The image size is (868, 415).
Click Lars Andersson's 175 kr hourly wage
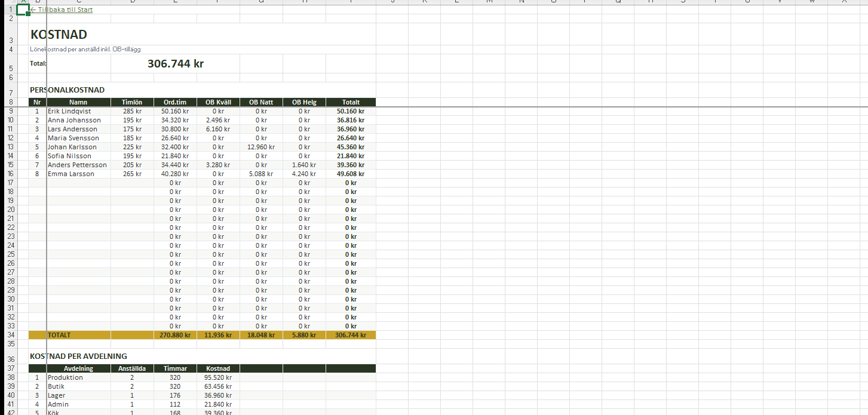pos(132,129)
